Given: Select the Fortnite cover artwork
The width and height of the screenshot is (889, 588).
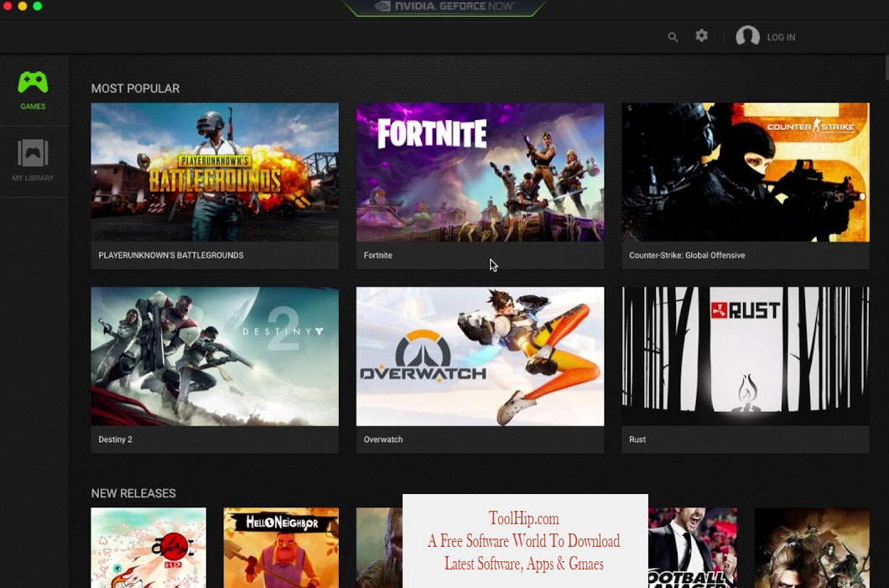Looking at the screenshot, I should click(x=481, y=172).
